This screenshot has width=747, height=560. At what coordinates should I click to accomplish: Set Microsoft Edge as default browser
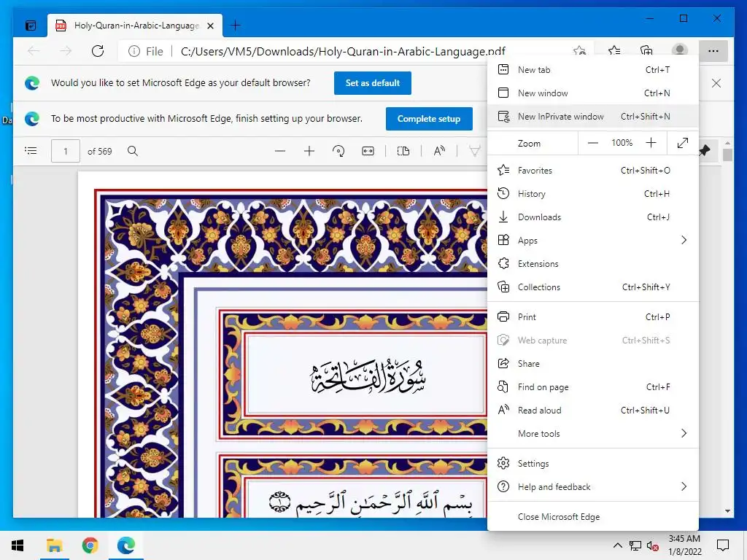tap(373, 83)
